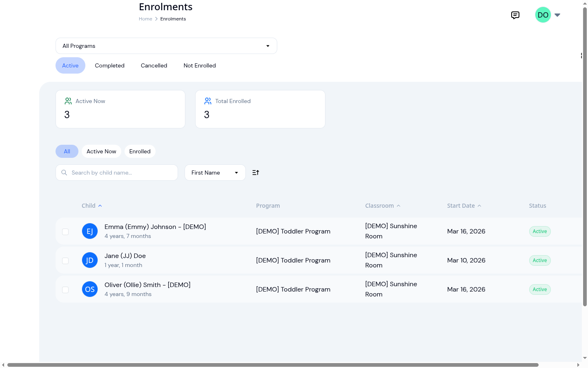Select the All filter chip

tap(67, 151)
